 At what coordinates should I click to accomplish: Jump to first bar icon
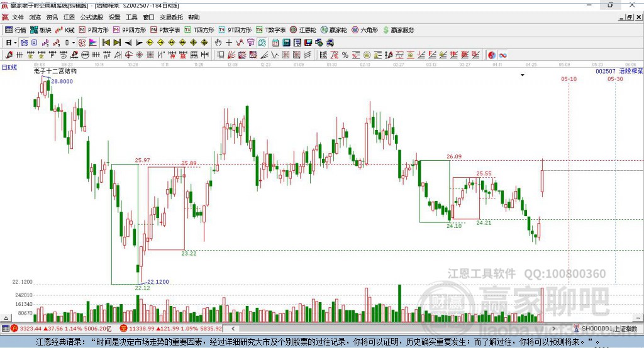coord(106,43)
